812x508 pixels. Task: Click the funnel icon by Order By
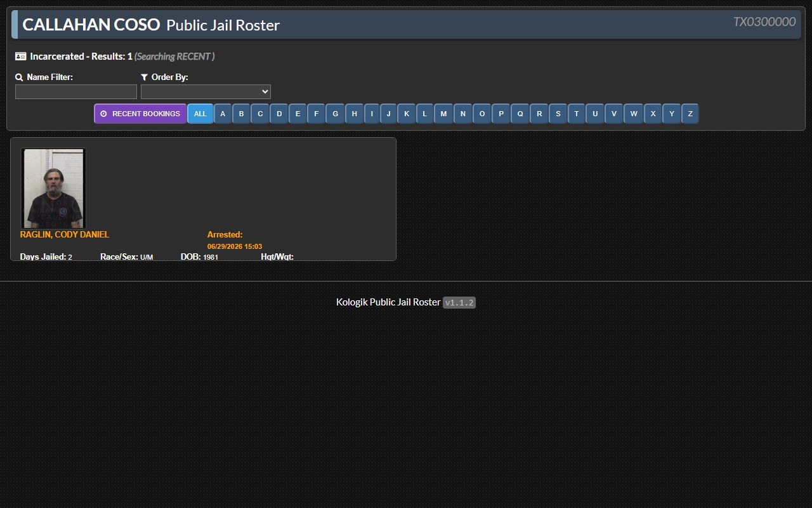145,77
